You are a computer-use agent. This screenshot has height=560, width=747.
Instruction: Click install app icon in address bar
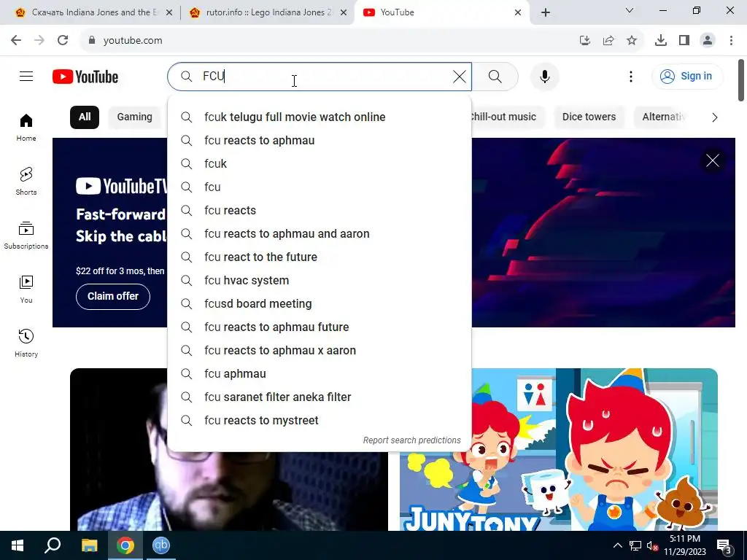pyautogui.click(x=585, y=41)
